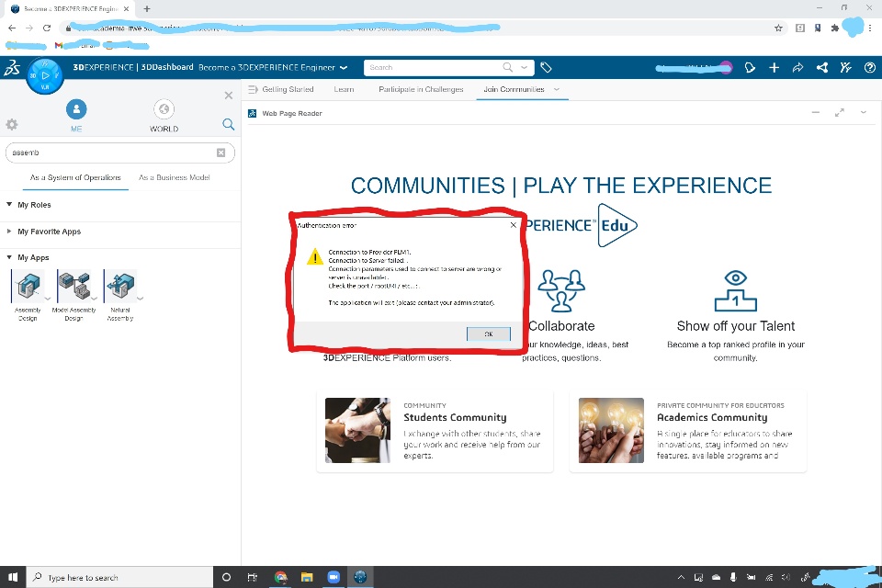882x588 pixels.
Task: Select As a Business Model tab
Action: (175, 177)
